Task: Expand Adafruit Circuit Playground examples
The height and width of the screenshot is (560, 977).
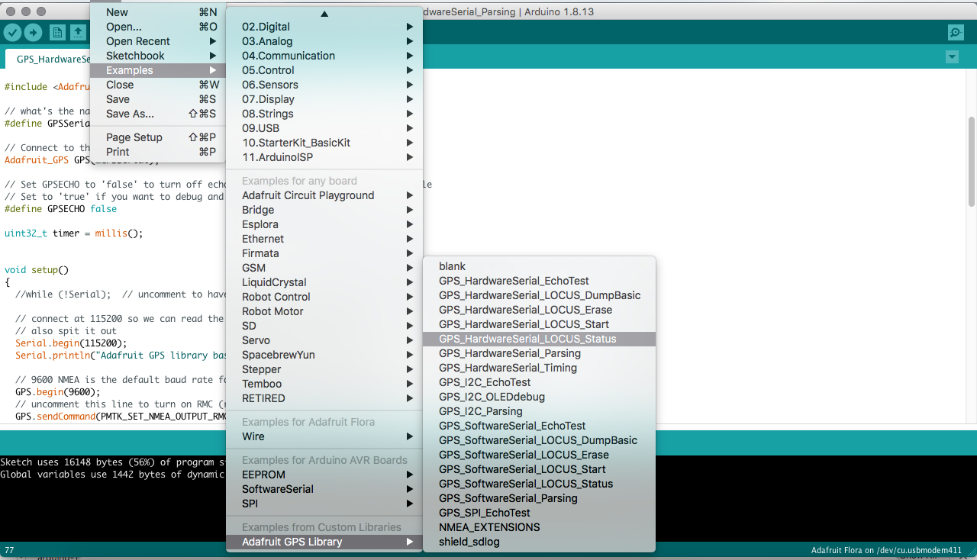Action: tap(324, 195)
